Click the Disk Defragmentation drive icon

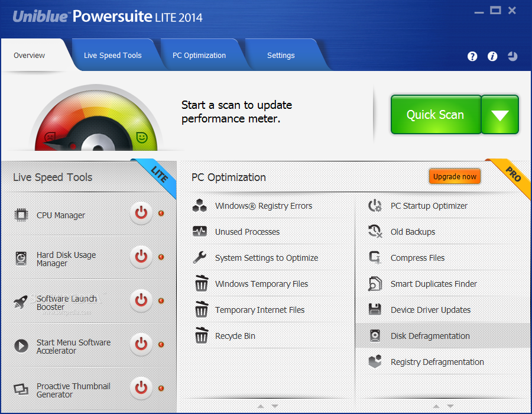coord(375,335)
